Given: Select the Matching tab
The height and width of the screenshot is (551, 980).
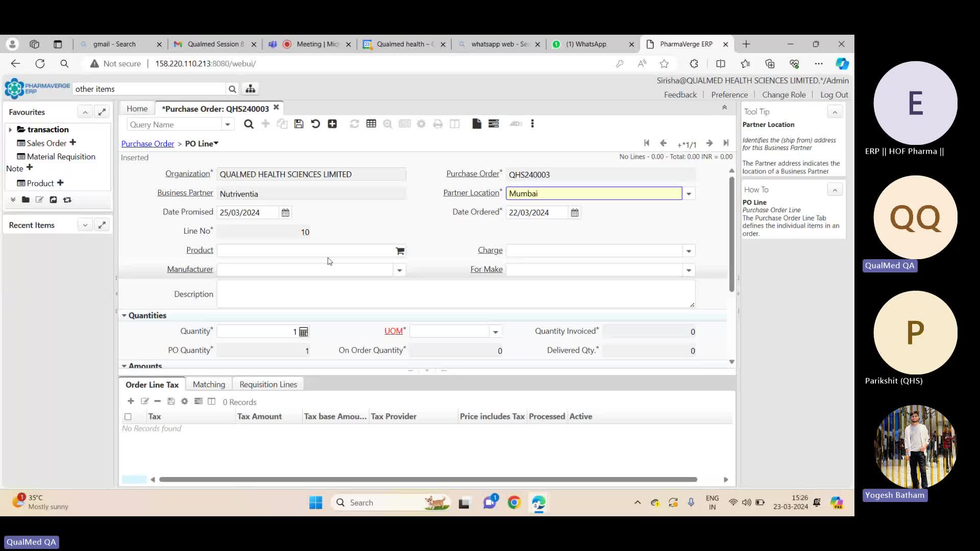Looking at the screenshot, I should click(209, 385).
